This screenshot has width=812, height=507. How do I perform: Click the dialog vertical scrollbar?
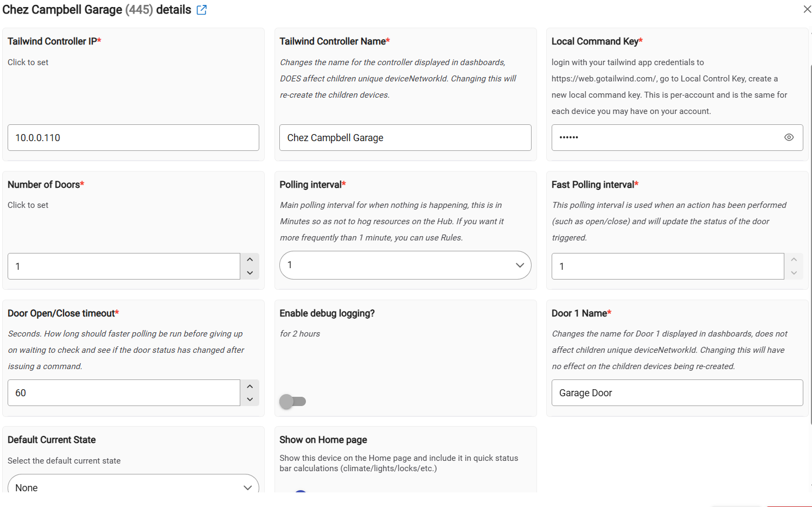pos(811,244)
